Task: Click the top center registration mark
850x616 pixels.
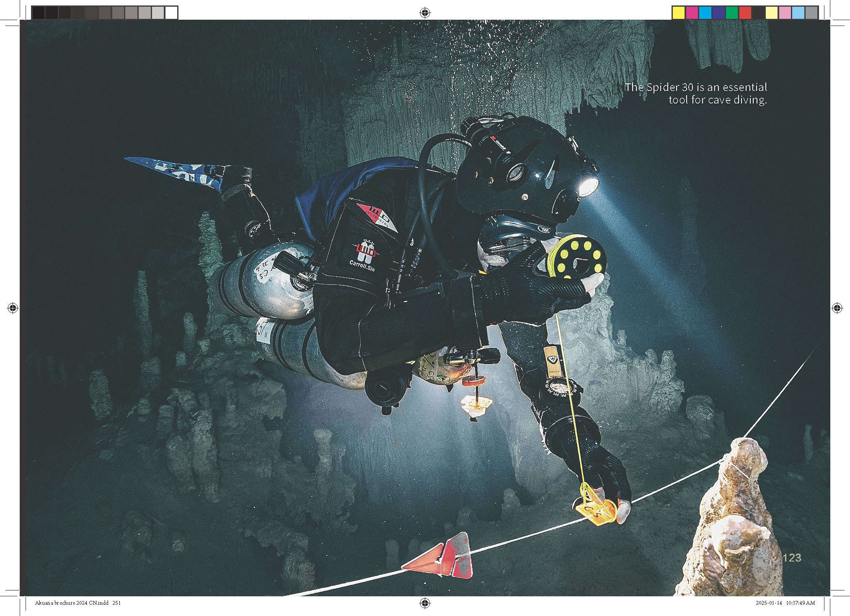Action: point(425,13)
